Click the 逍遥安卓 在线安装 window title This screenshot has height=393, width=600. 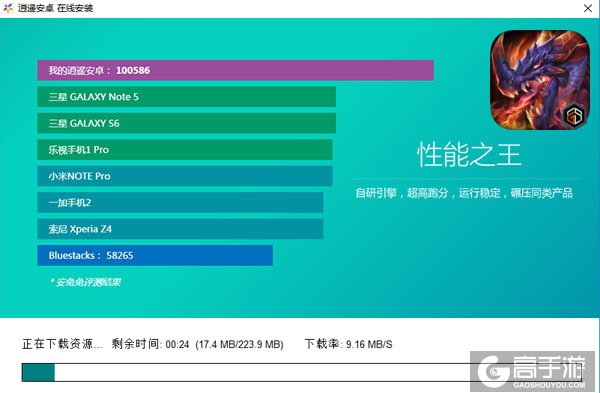coord(55,8)
